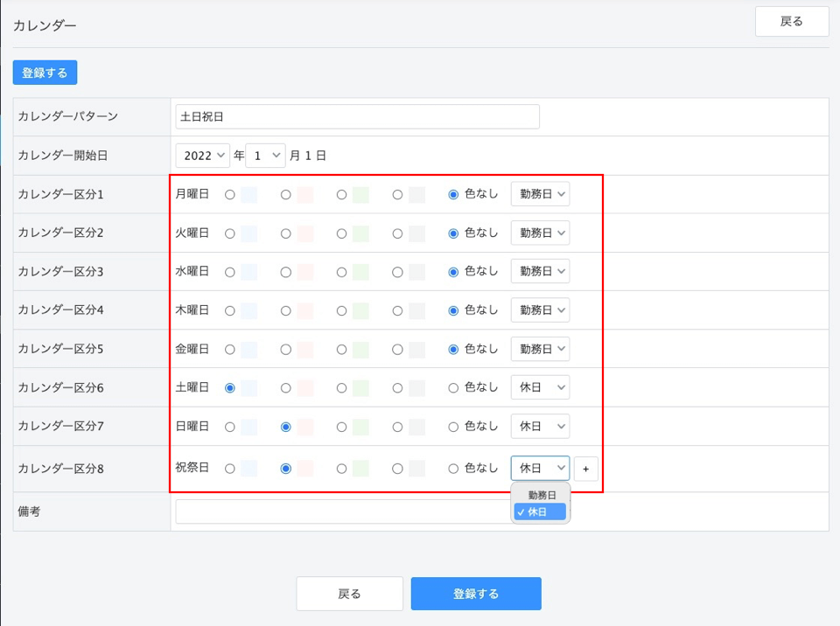Image resolution: width=840 pixels, height=626 pixels.
Task: Choose 色なし radio for 土曜日
Action: (x=453, y=387)
